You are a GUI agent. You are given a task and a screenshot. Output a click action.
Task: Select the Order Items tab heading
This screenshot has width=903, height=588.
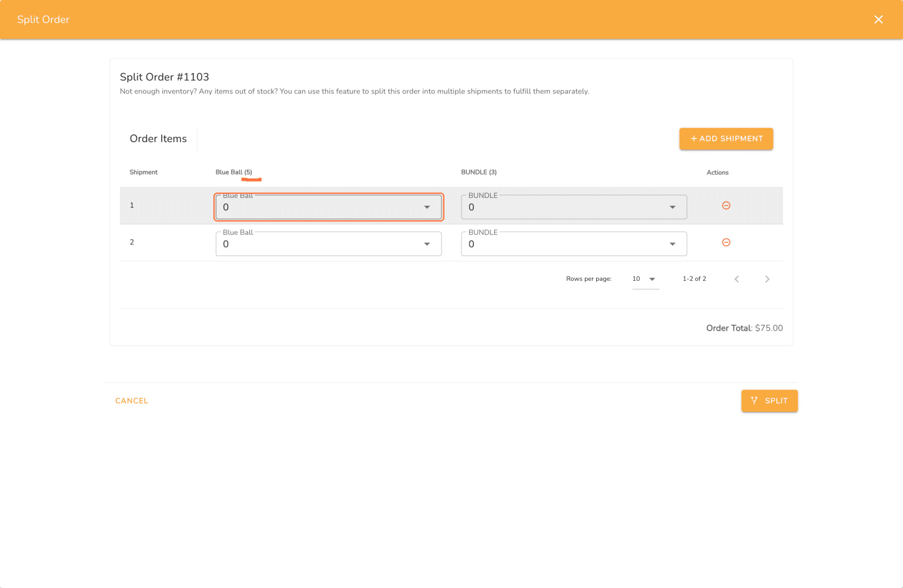coord(158,139)
